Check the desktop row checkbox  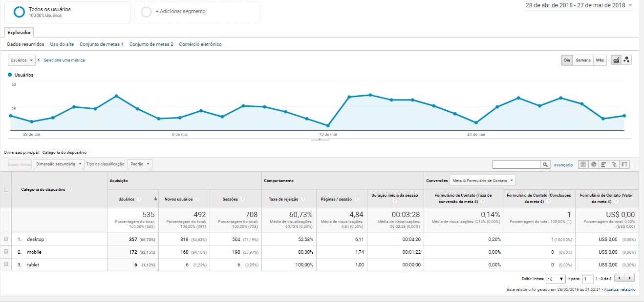6,239
